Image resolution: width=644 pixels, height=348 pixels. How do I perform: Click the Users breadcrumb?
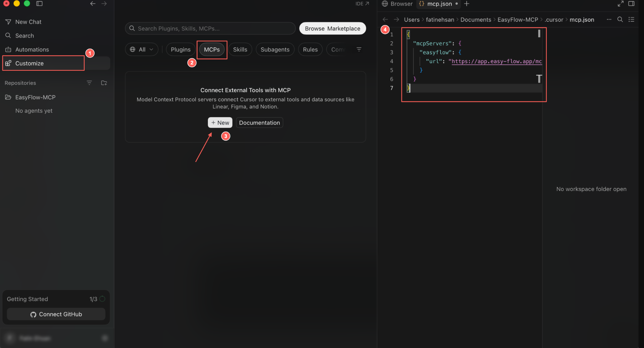412,20
